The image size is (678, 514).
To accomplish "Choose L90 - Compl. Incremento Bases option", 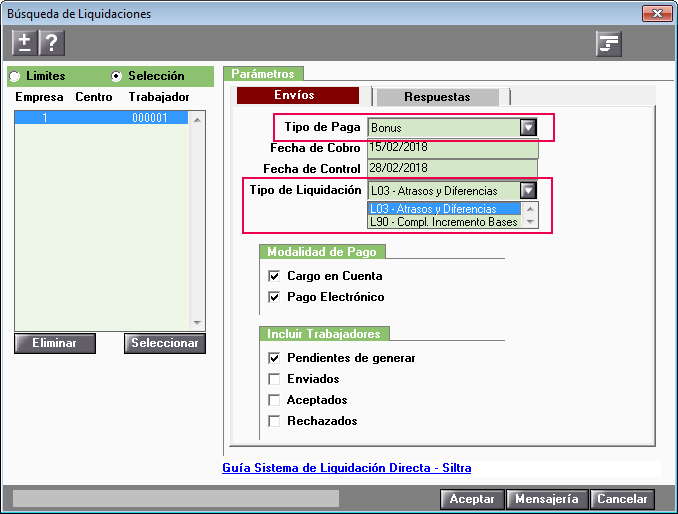I will (445, 222).
